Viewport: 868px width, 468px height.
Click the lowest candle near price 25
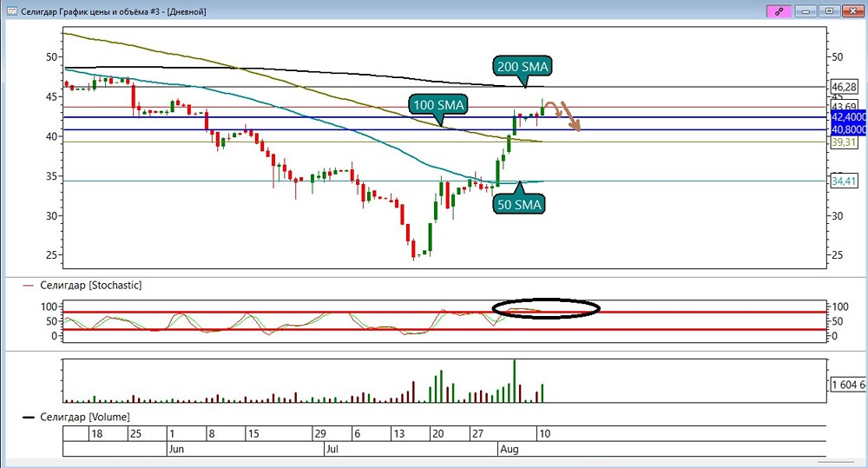[x=413, y=249]
